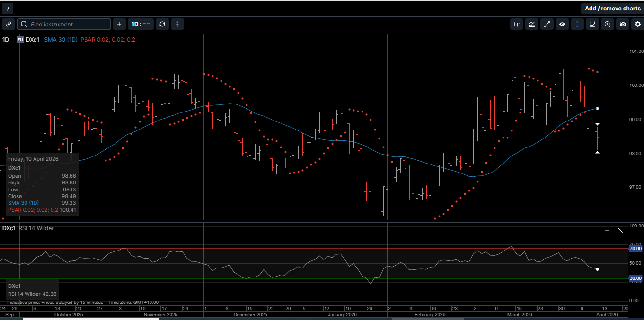Click the plus button to add an instrument

(x=119, y=24)
